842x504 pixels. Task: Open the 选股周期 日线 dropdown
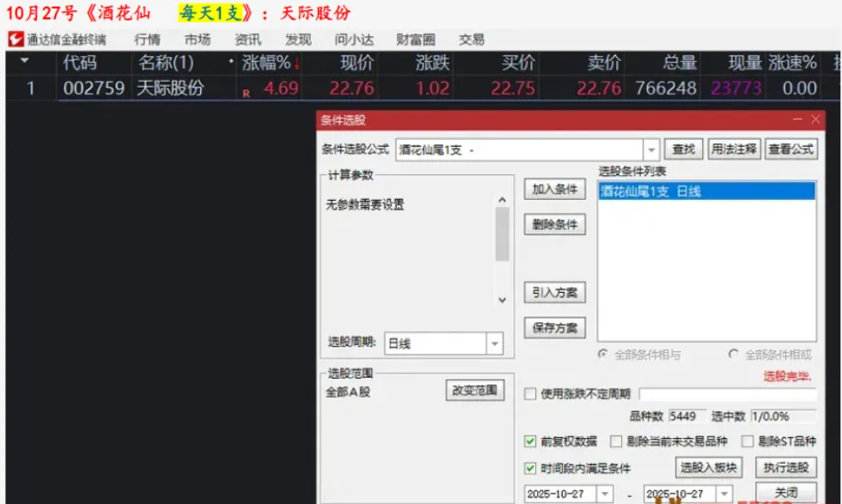[x=494, y=343]
